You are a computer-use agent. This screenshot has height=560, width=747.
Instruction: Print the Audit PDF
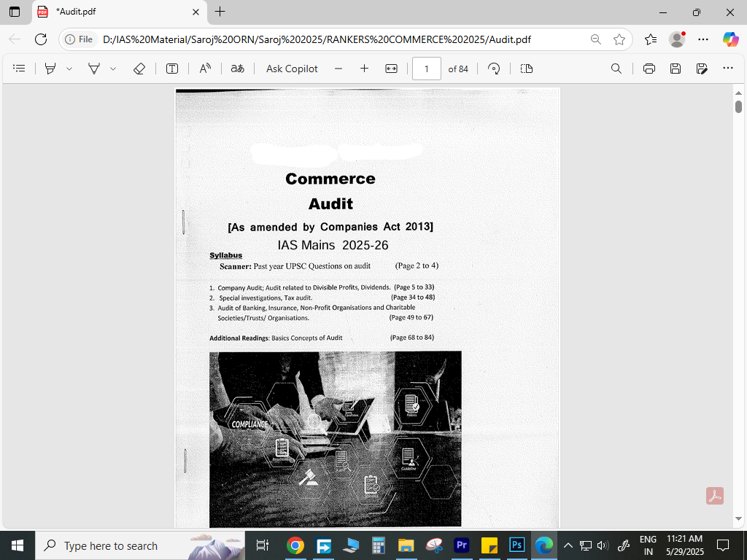point(649,69)
